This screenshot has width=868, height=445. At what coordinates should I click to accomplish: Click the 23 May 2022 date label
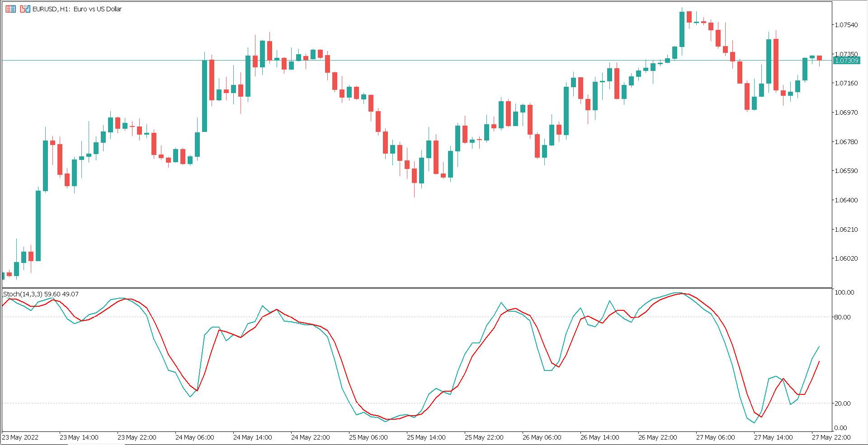pos(20,437)
